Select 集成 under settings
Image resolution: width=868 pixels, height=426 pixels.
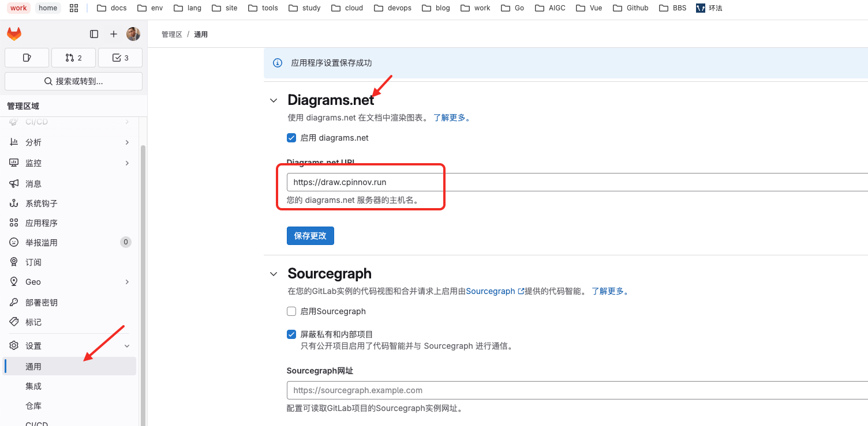point(70,386)
